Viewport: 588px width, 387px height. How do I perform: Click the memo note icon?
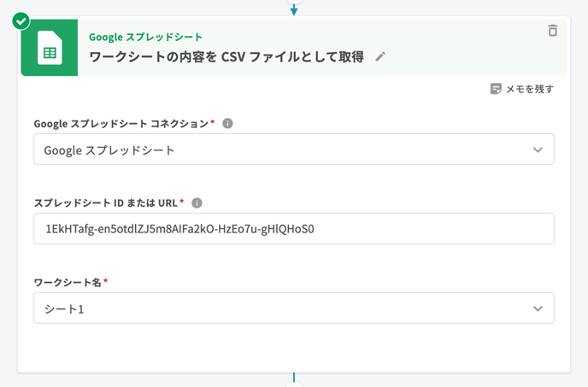click(496, 89)
